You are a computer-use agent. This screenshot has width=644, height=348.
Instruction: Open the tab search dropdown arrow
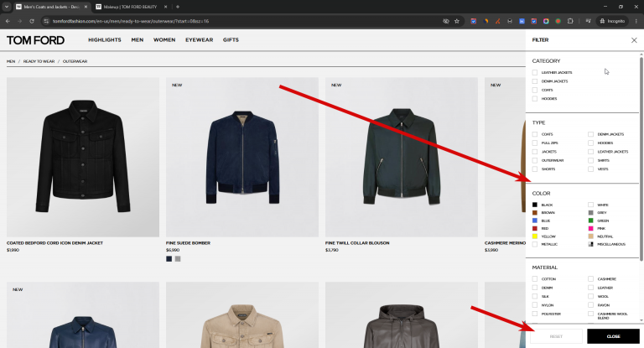tap(7, 7)
